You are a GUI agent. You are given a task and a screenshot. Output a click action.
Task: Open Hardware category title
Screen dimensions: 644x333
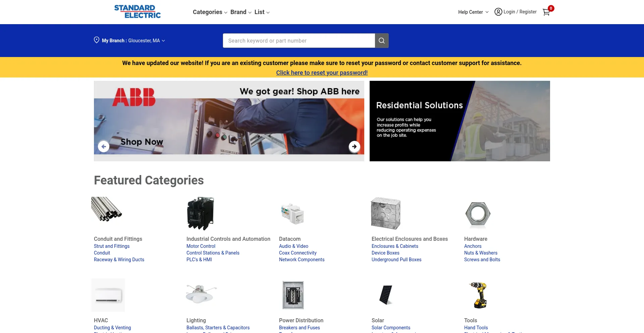(476, 239)
